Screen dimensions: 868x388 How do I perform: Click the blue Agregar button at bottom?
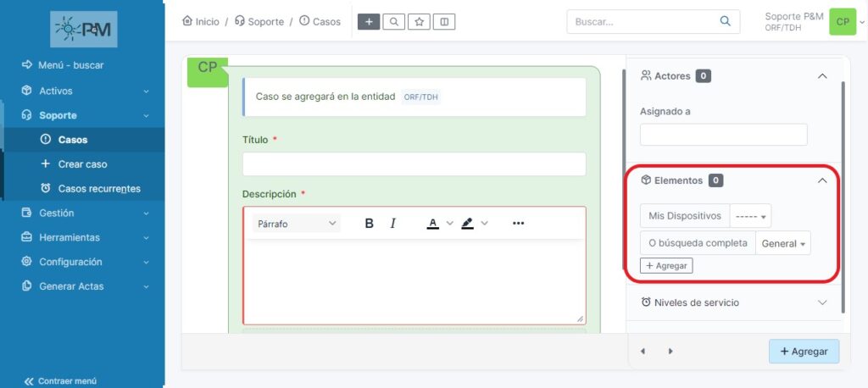804,351
